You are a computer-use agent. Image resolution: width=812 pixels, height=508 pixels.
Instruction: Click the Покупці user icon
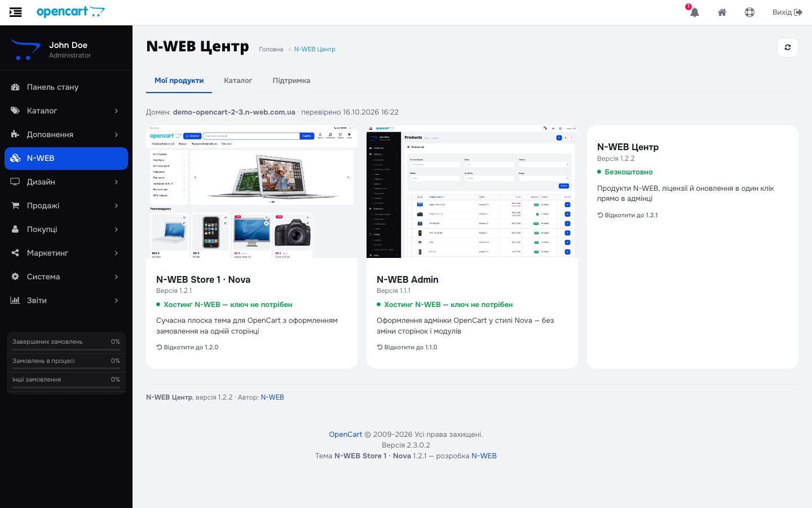pyautogui.click(x=15, y=229)
